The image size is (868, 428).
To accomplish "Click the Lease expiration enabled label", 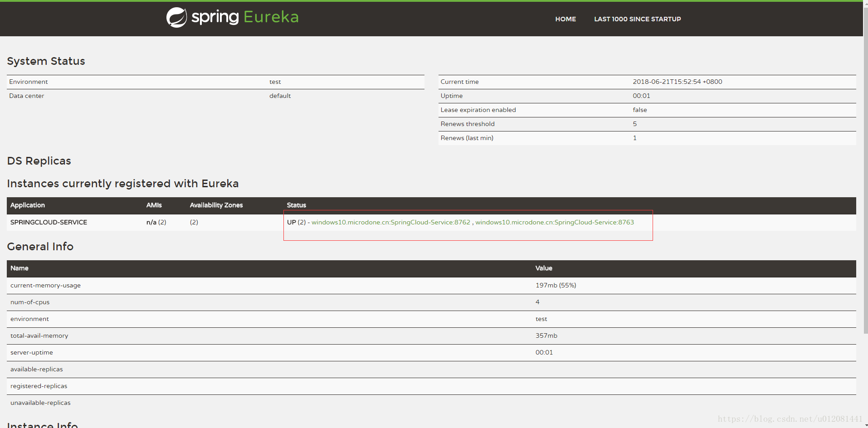I will [x=478, y=110].
